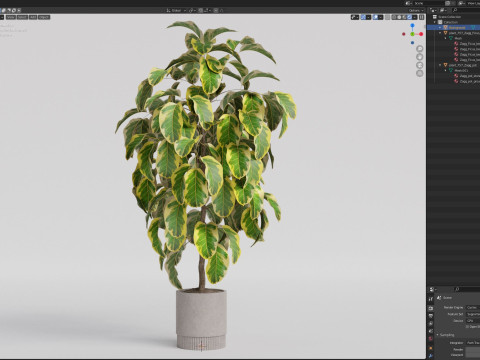The height and width of the screenshot is (360, 480).
Task: Click the blue Z axis on navigation gizmo
Action: pos(412,25)
